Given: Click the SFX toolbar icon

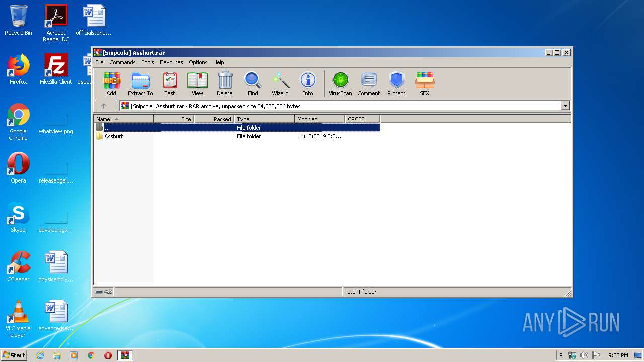Looking at the screenshot, I should tap(425, 83).
